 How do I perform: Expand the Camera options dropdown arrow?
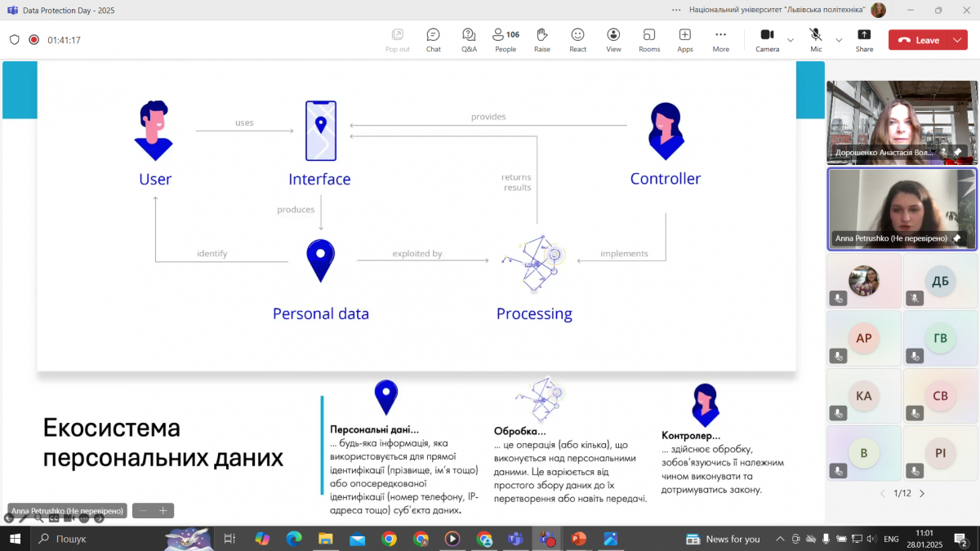tap(791, 40)
